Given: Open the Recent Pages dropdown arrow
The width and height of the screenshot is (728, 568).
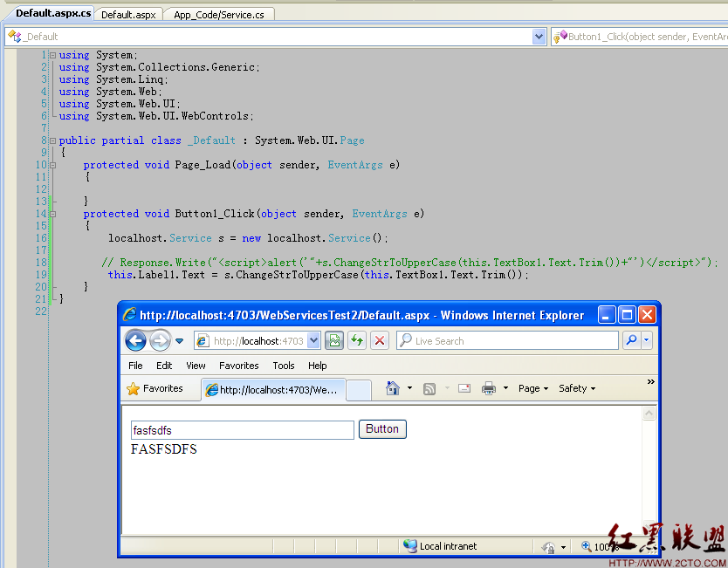Looking at the screenshot, I should [180, 341].
